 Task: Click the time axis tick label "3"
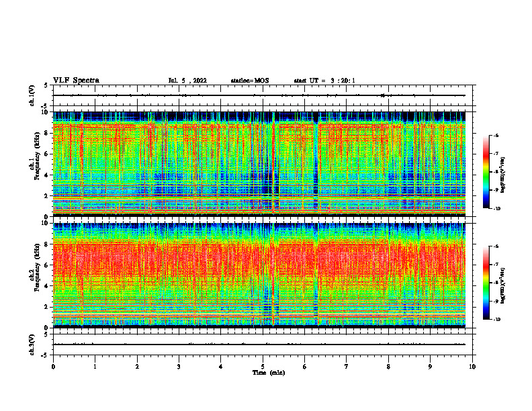point(179,367)
